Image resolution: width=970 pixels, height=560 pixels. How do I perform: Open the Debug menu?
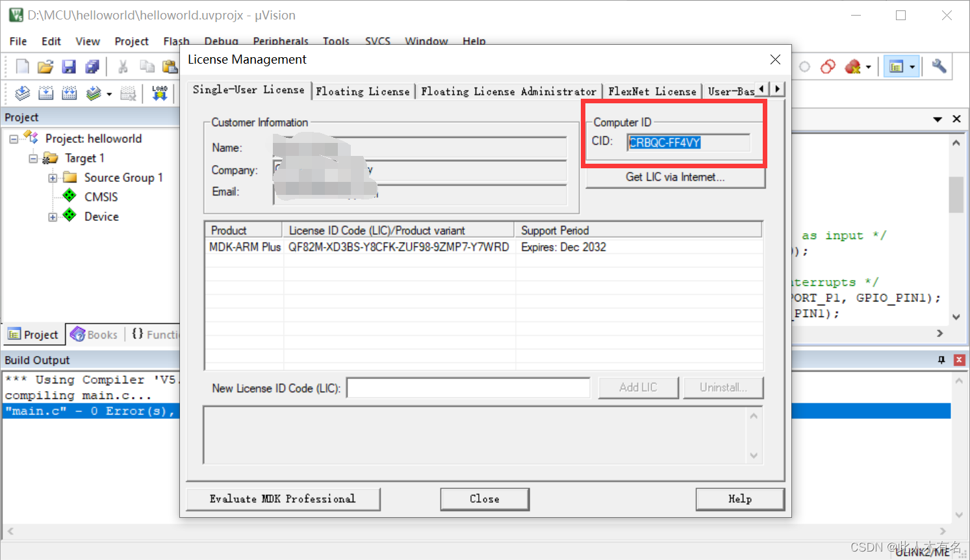tap(221, 41)
